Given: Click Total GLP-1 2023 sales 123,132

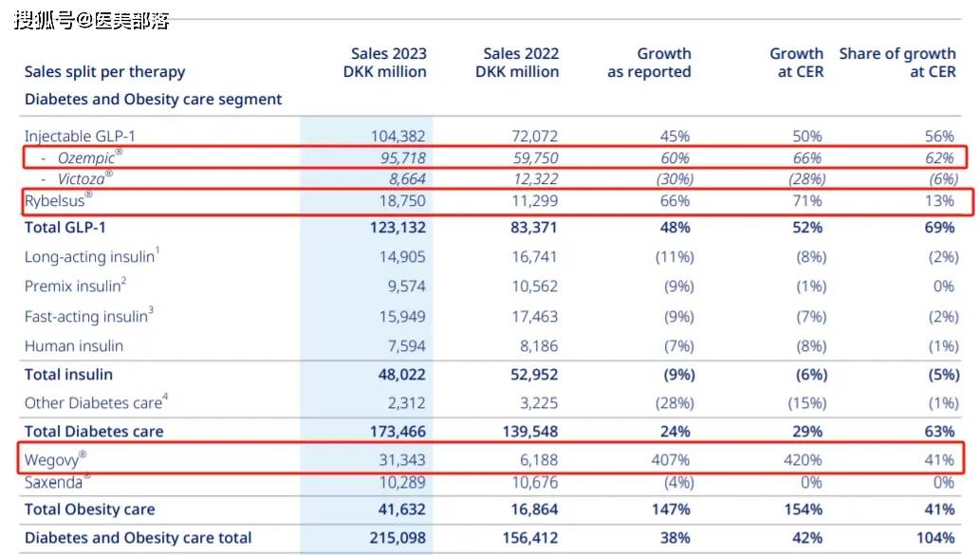Looking at the screenshot, I should click(398, 228).
